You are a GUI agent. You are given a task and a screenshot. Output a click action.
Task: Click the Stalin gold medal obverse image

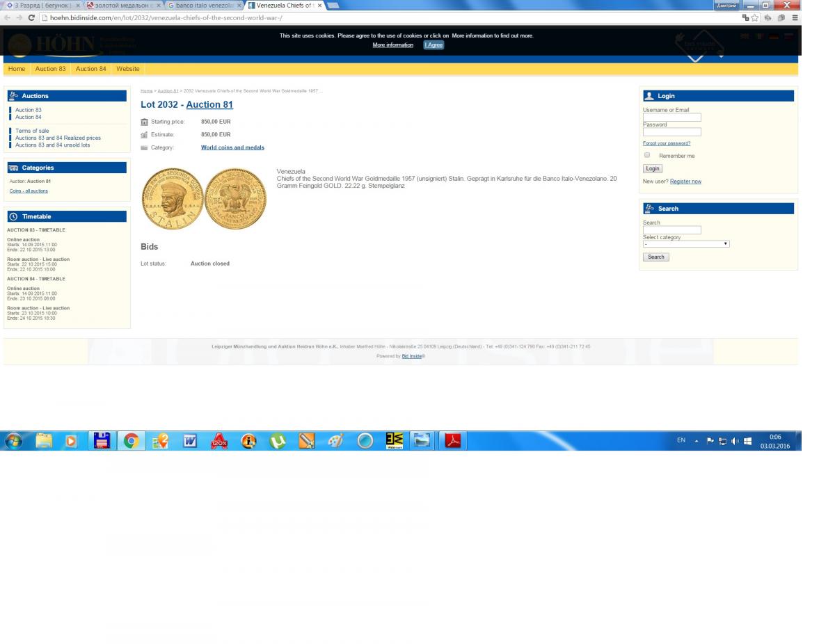[x=172, y=198]
